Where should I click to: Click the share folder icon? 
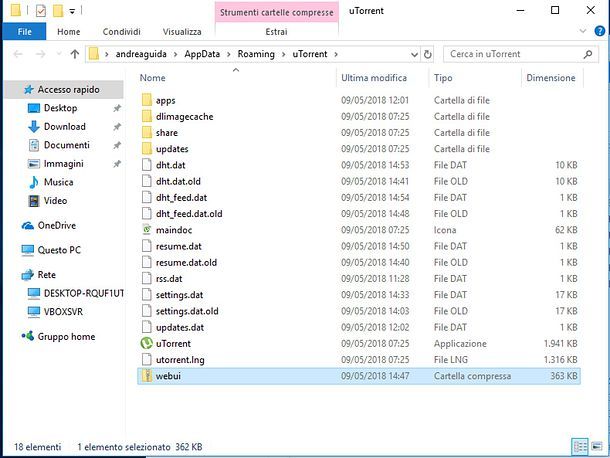pyautogui.click(x=147, y=132)
